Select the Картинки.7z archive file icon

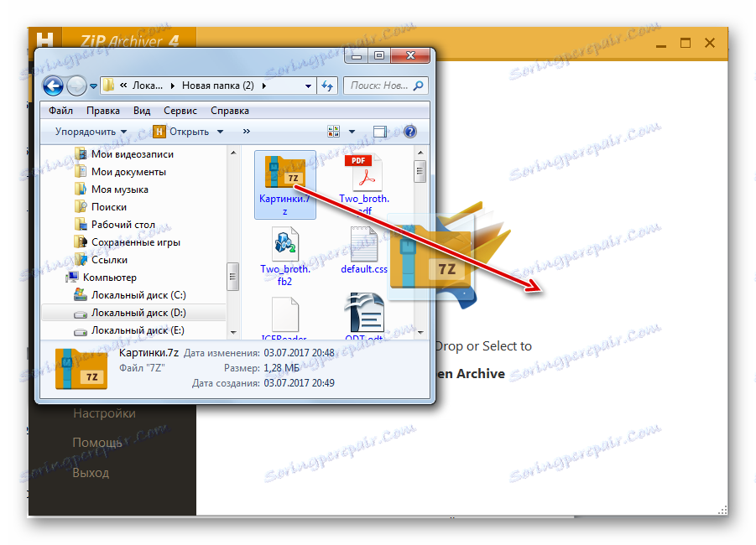pos(285,172)
